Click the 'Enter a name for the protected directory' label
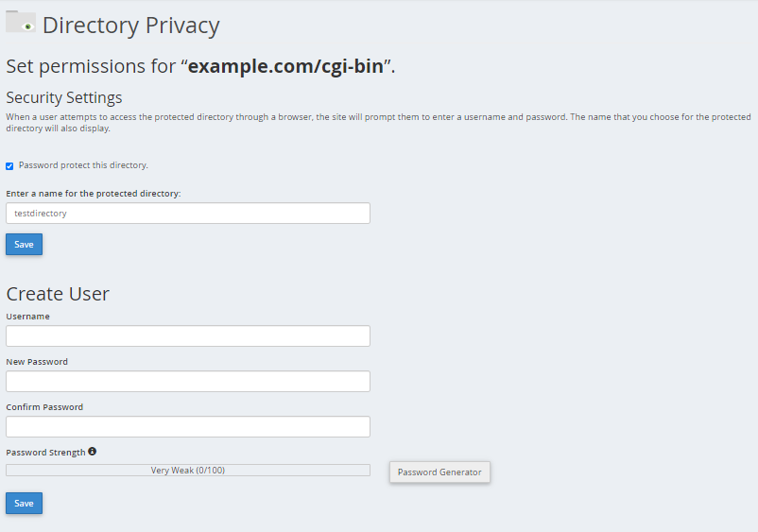758x532 pixels. (94, 194)
